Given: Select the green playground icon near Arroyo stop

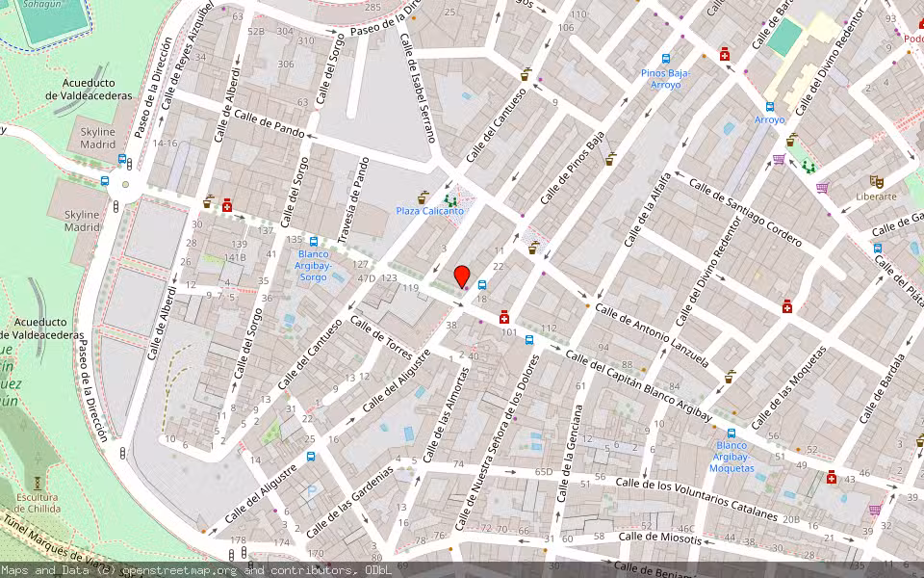Looking at the screenshot, I should (x=809, y=167).
